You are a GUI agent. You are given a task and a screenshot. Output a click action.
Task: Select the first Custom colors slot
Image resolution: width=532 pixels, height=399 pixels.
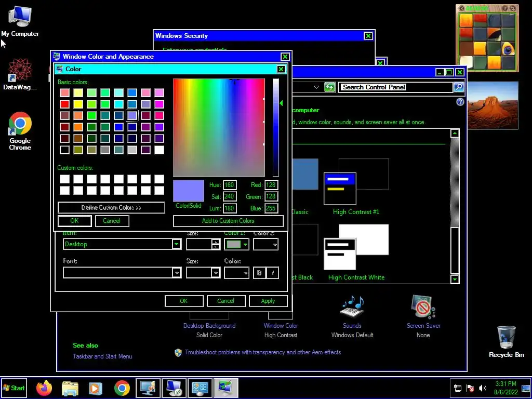click(x=64, y=179)
